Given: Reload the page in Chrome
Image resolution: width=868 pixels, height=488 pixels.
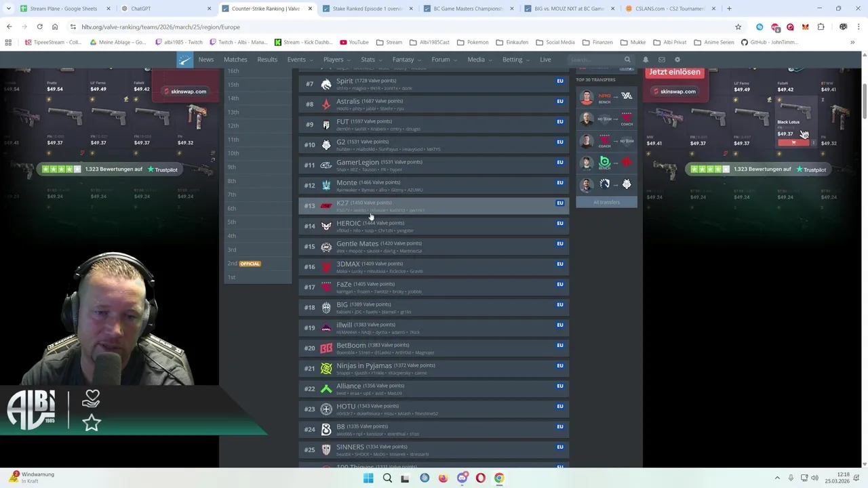Looking at the screenshot, I should pos(39,27).
